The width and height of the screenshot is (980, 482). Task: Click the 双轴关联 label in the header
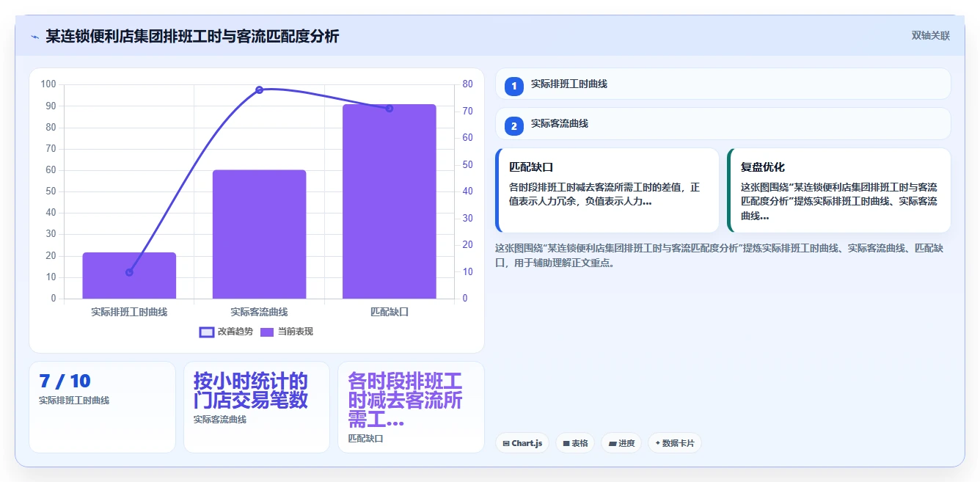click(930, 36)
